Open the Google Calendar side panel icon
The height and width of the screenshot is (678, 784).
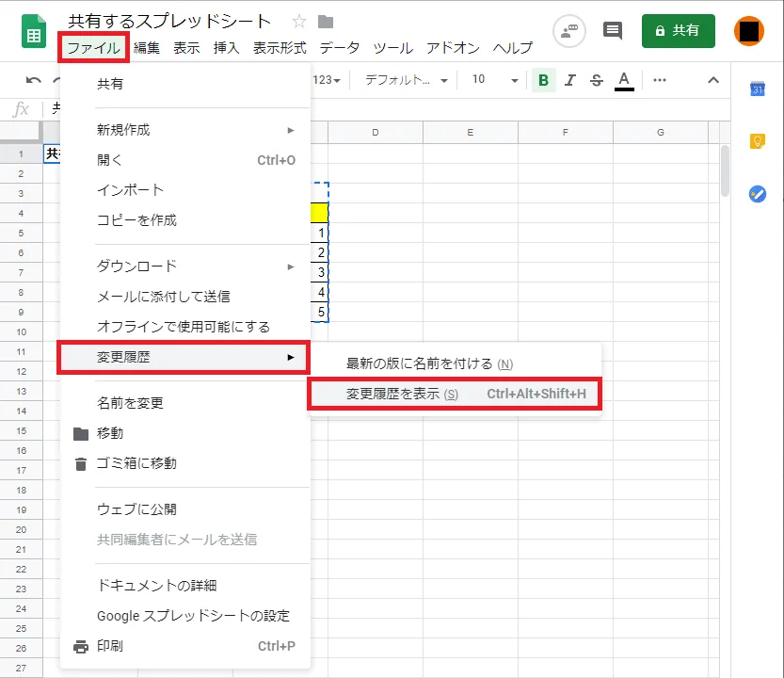(758, 89)
